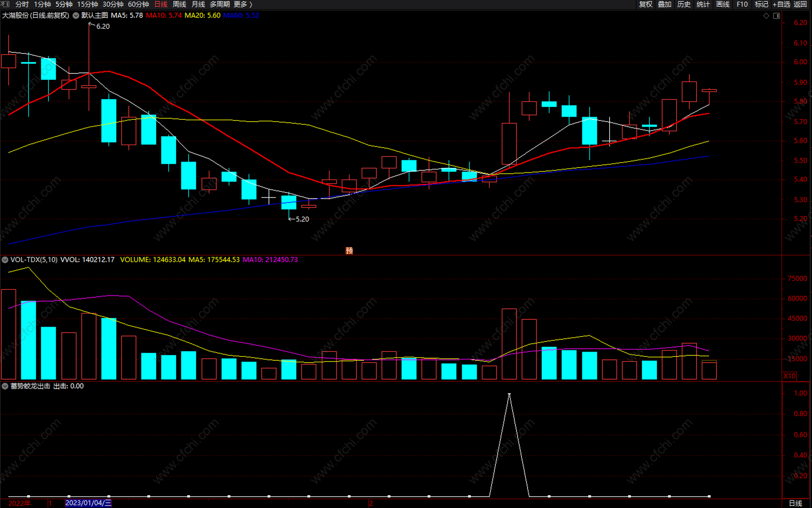Click the 1.00 indicator axis label

coord(800,393)
